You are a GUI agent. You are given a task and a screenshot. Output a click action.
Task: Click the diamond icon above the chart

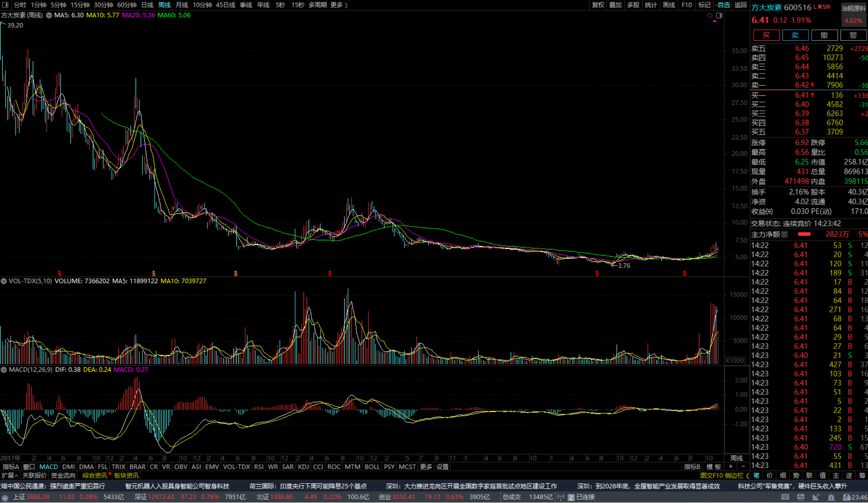click(710, 16)
